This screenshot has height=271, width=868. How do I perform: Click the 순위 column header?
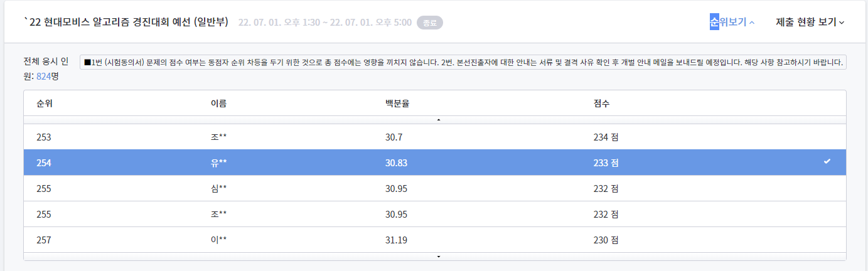(x=44, y=103)
